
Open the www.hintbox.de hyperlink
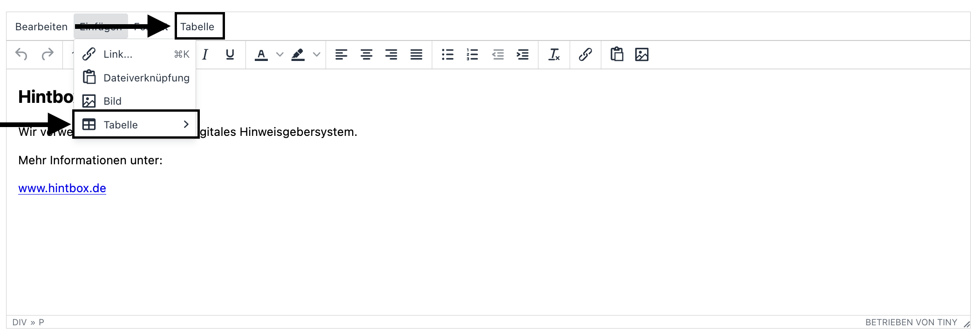point(62,188)
